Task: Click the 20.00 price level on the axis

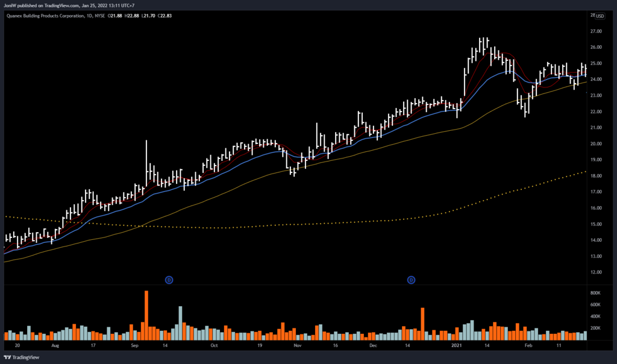Action: pyautogui.click(x=597, y=144)
